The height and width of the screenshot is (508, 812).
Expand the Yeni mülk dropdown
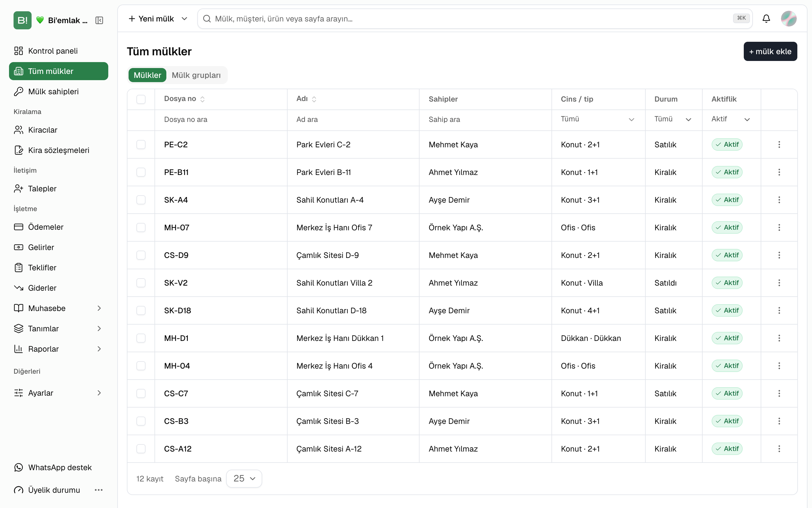point(184,19)
